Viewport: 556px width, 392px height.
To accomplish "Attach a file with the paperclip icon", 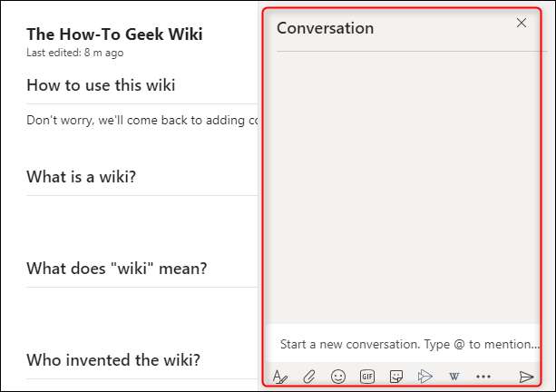I will 308,377.
